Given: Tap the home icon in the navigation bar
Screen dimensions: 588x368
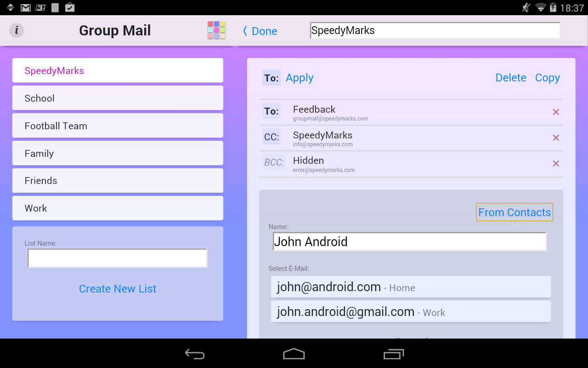Looking at the screenshot, I should [294, 354].
